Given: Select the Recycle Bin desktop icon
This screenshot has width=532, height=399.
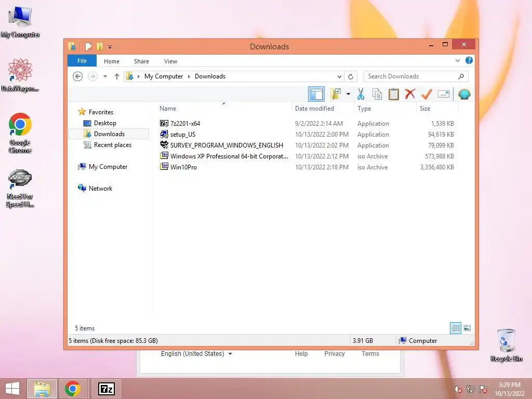Looking at the screenshot, I should [506, 345].
